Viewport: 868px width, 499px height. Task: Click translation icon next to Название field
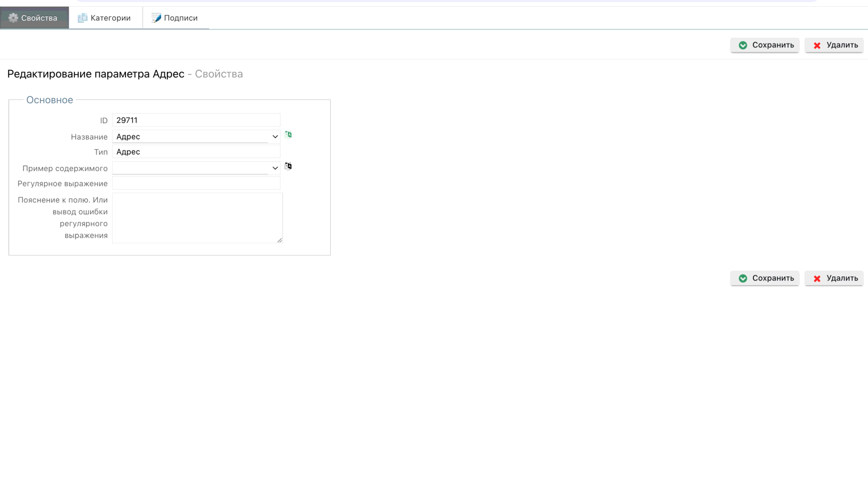point(288,135)
